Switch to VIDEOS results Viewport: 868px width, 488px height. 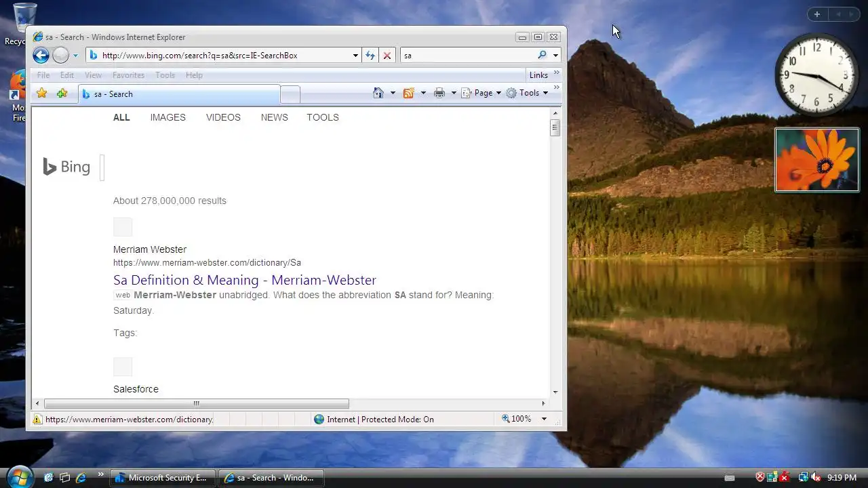(x=223, y=117)
